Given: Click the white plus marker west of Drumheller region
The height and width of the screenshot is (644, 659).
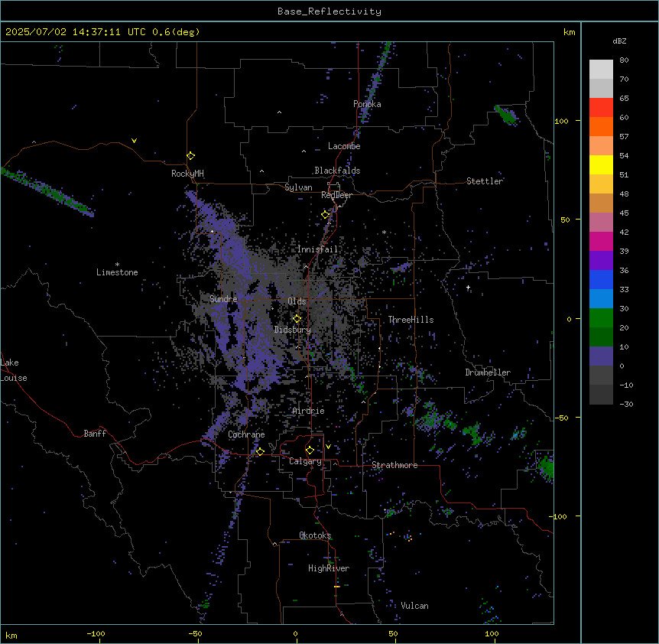Looking at the screenshot, I should click(x=468, y=288).
